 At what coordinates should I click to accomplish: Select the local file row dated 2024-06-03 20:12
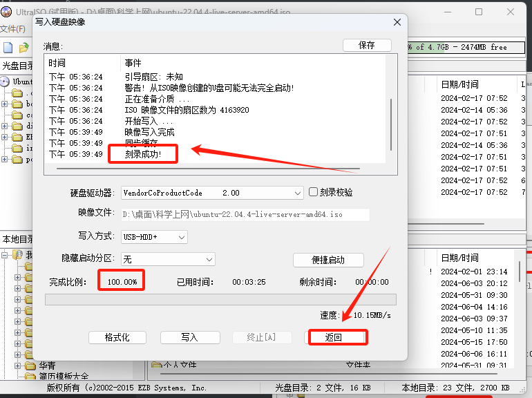[474, 283]
